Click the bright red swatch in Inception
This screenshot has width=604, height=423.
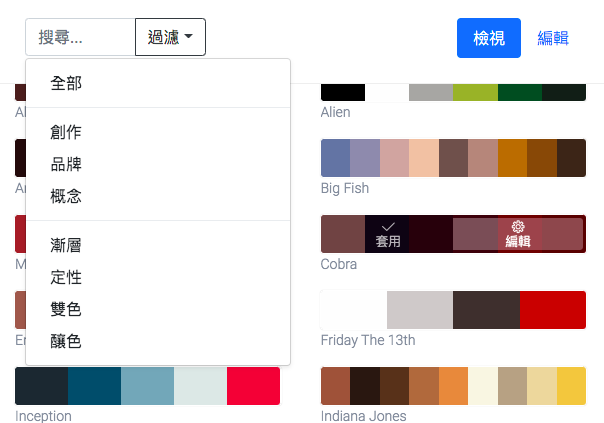click(x=253, y=386)
